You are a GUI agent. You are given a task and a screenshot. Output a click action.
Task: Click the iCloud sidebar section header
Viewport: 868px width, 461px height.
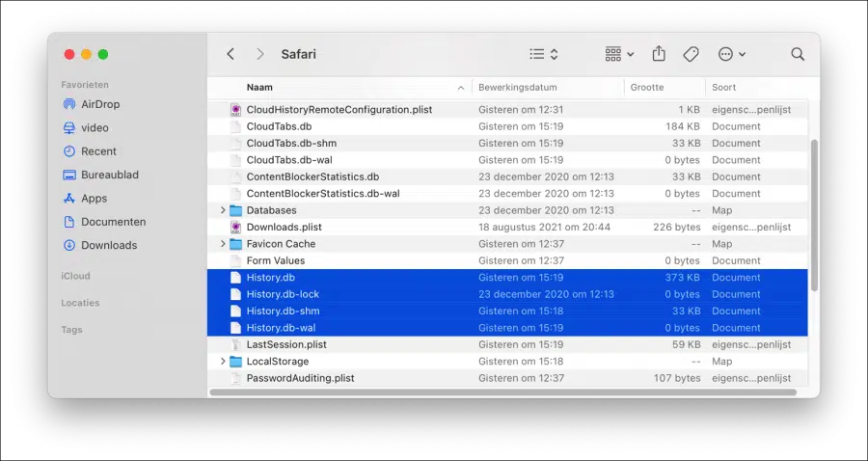point(75,276)
